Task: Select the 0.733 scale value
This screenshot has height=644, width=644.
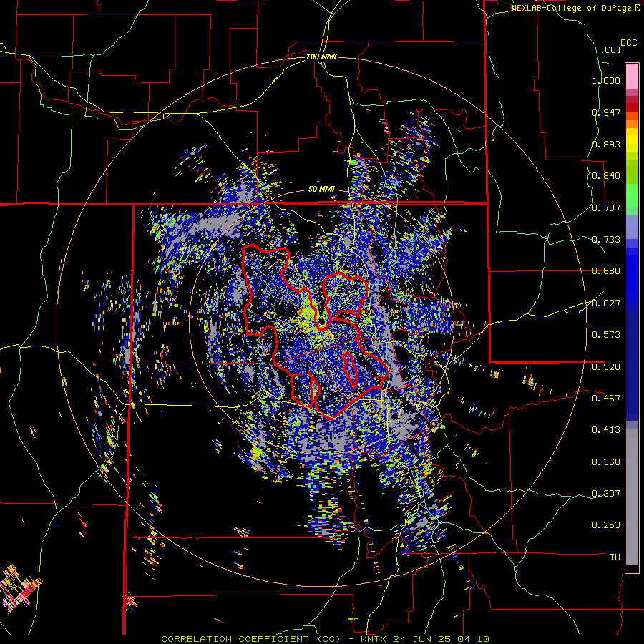Action: coord(606,240)
